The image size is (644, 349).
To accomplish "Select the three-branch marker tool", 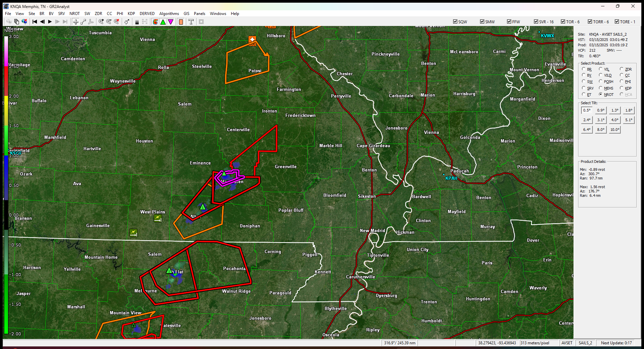I will (x=91, y=22).
